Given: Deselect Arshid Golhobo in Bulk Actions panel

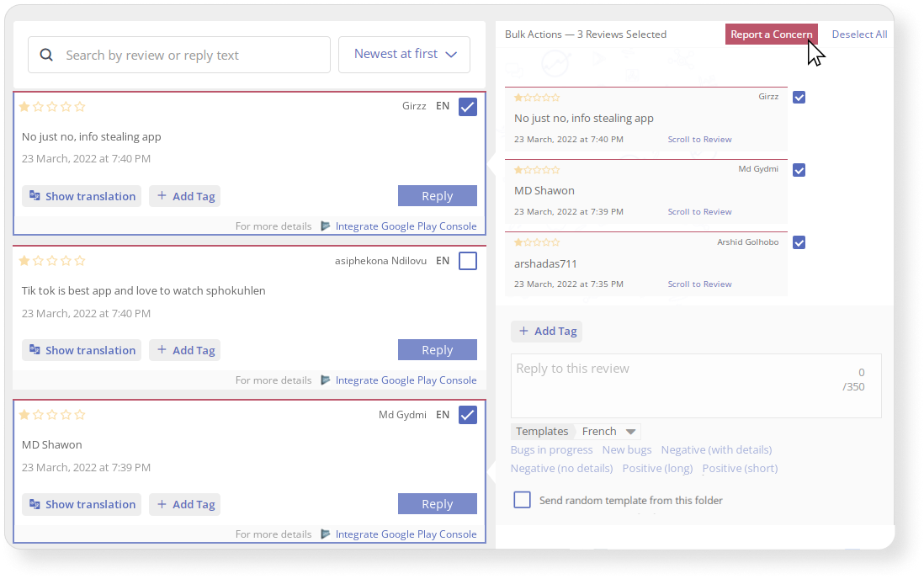Looking at the screenshot, I should point(799,242).
